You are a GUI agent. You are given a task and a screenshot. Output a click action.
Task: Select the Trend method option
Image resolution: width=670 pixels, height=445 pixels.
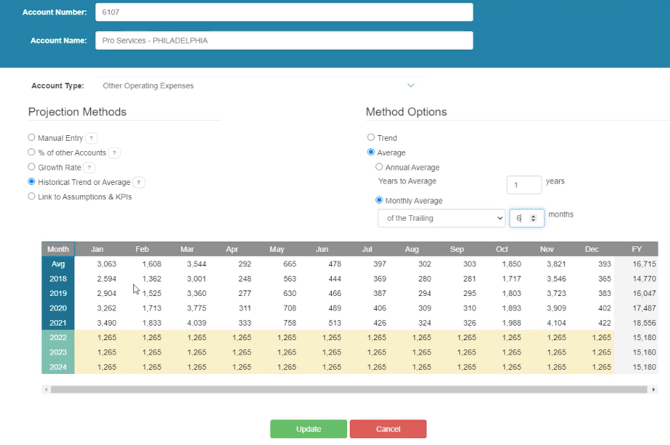point(371,138)
